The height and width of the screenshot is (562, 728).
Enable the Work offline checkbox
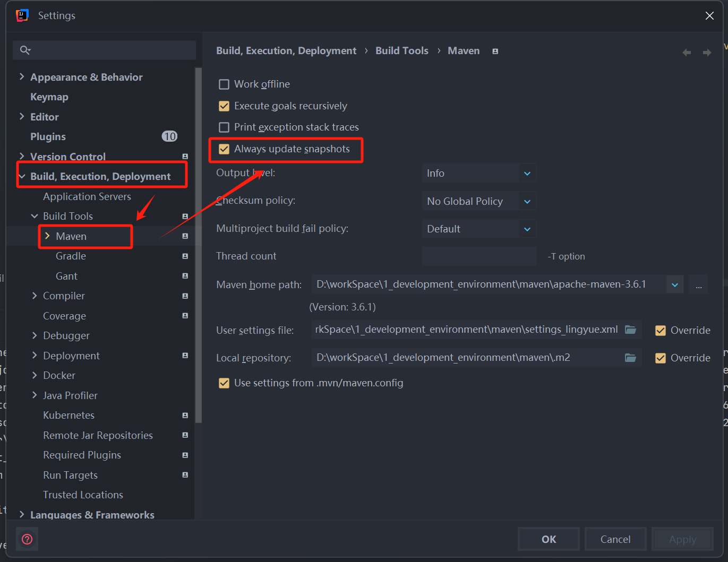click(x=224, y=84)
